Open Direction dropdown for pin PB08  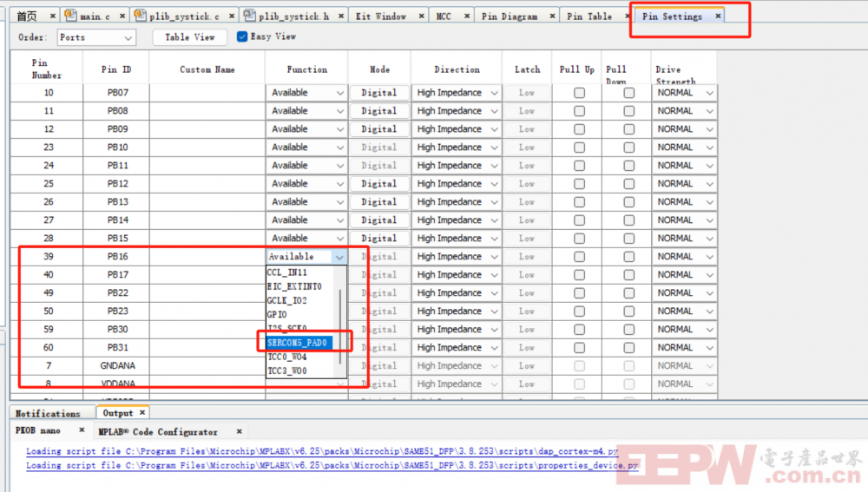point(457,111)
